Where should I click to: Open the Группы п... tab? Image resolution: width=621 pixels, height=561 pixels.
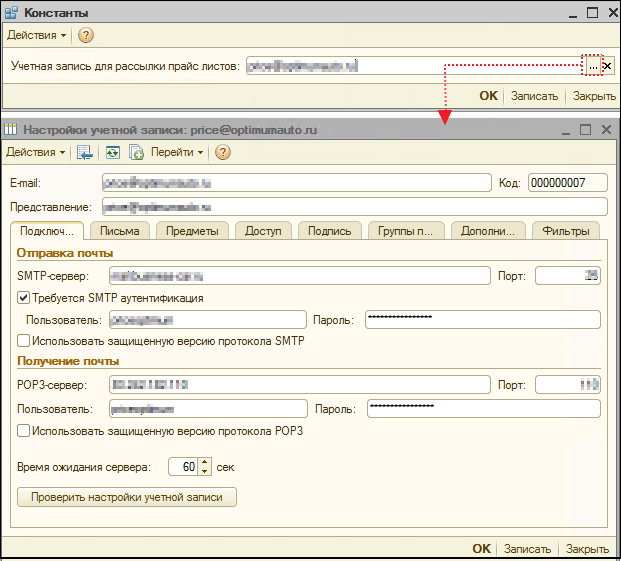tap(406, 231)
